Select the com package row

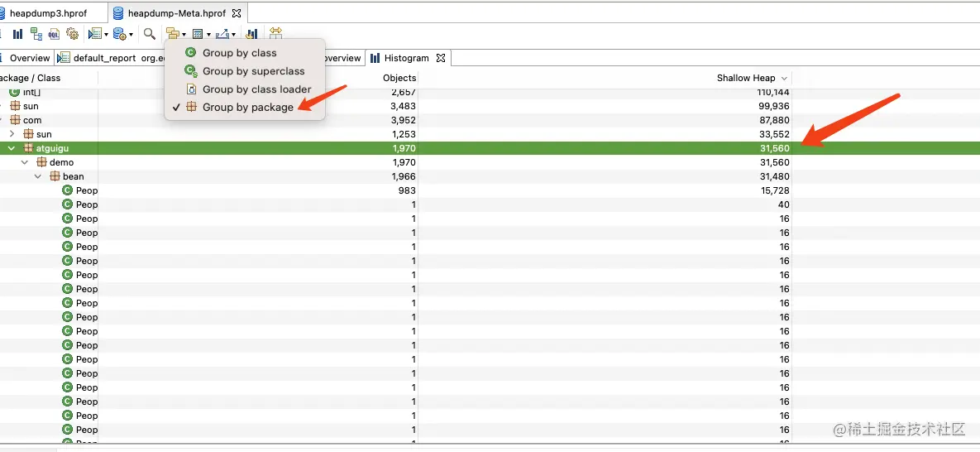(490, 120)
